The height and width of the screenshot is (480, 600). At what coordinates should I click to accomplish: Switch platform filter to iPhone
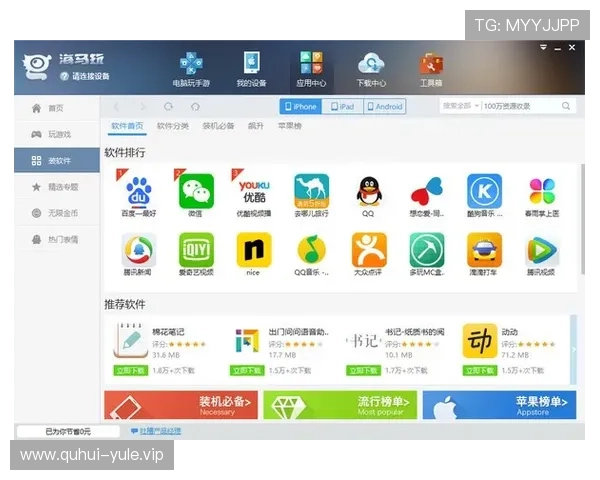point(301,106)
